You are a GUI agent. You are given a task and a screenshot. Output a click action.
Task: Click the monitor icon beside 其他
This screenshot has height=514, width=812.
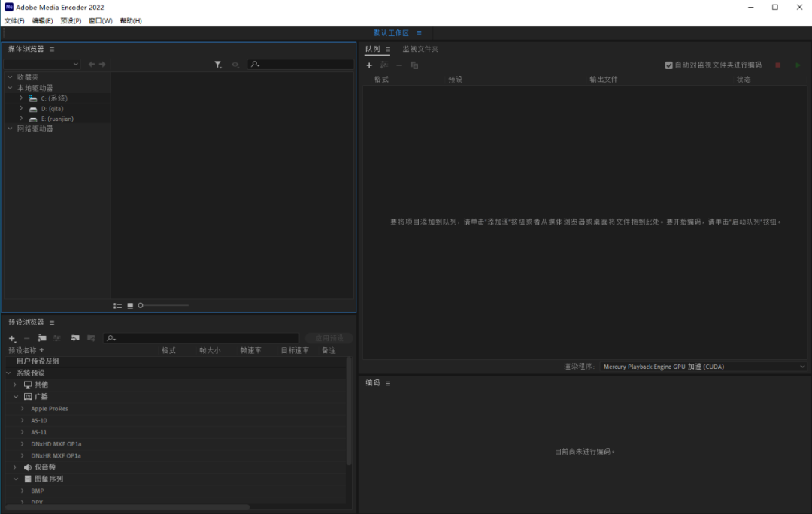28,385
